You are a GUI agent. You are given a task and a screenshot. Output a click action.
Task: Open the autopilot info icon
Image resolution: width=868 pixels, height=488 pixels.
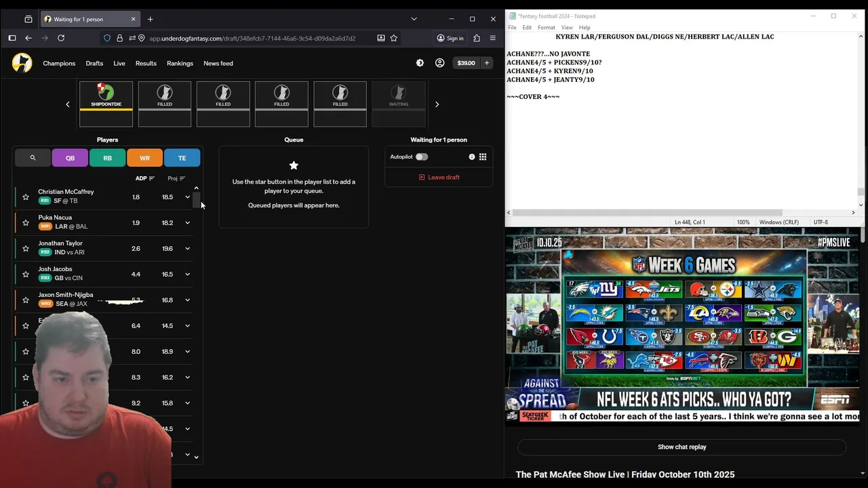click(x=472, y=157)
